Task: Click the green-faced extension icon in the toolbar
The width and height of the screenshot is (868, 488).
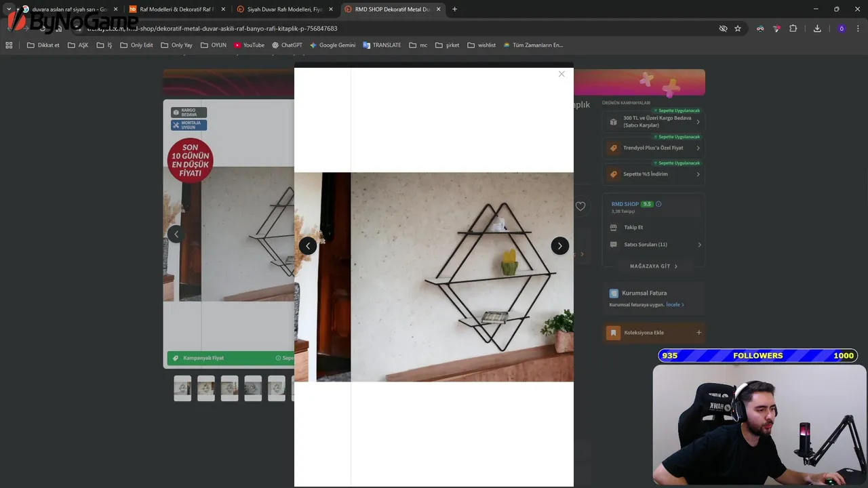Action: (760, 28)
